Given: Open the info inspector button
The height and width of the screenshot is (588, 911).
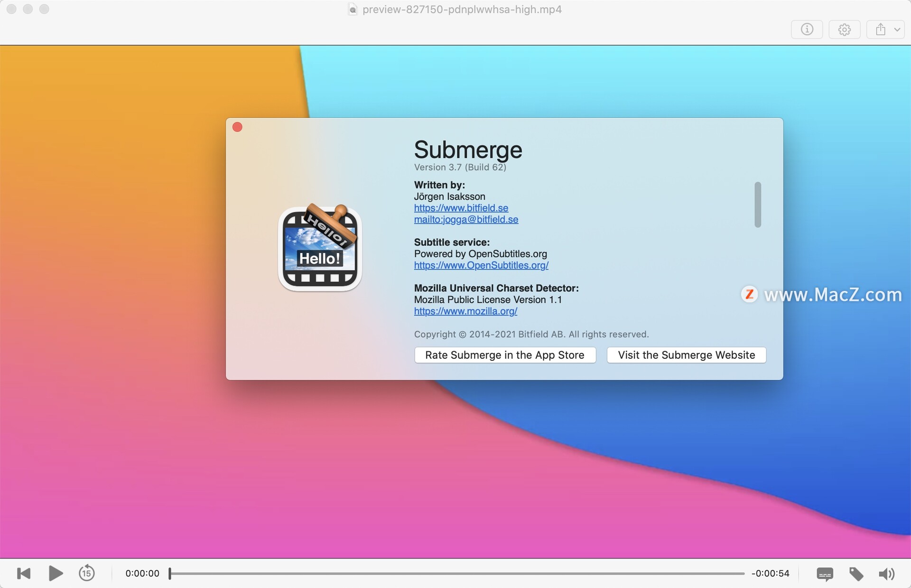Looking at the screenshot, I should pyautogui.click(x=807, y=29).
